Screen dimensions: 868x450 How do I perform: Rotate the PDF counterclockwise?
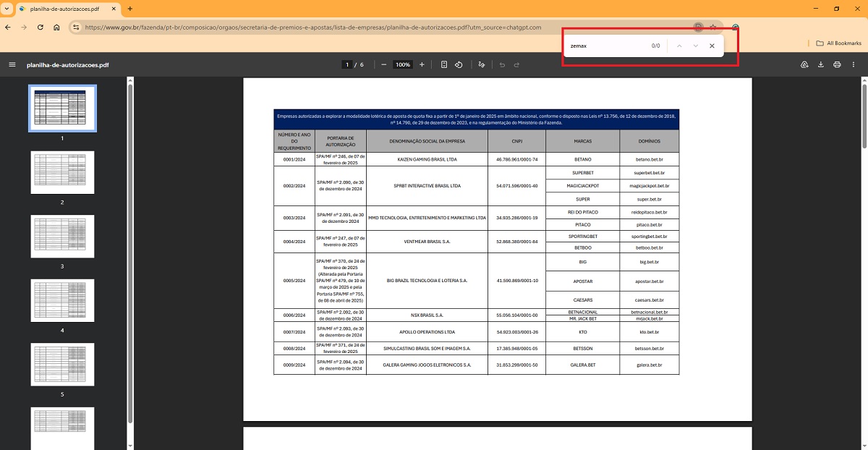pyautogui.click(x=459, y=64)
